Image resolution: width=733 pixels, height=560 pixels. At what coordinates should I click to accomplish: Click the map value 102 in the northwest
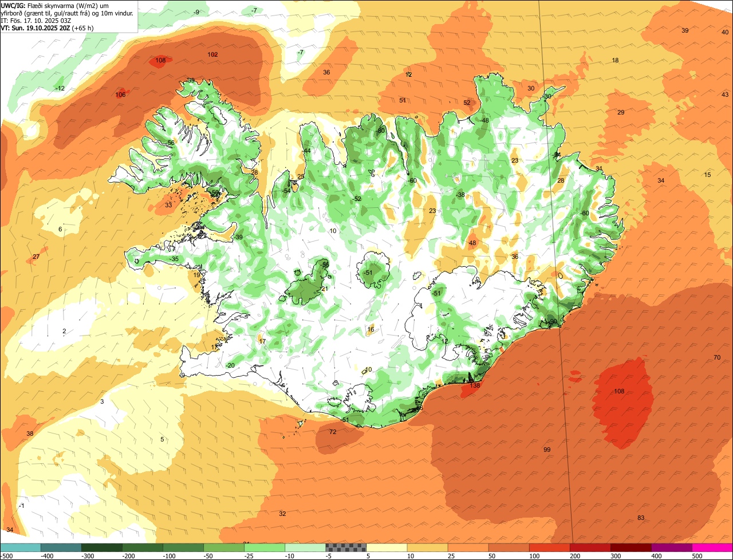click(x=212, y=54)
